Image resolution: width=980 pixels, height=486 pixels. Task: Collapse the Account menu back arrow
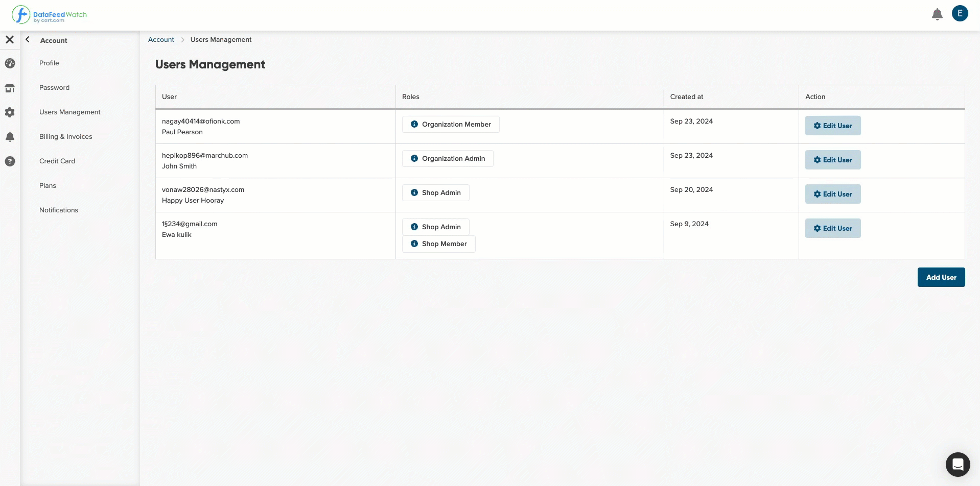point(28,39)
